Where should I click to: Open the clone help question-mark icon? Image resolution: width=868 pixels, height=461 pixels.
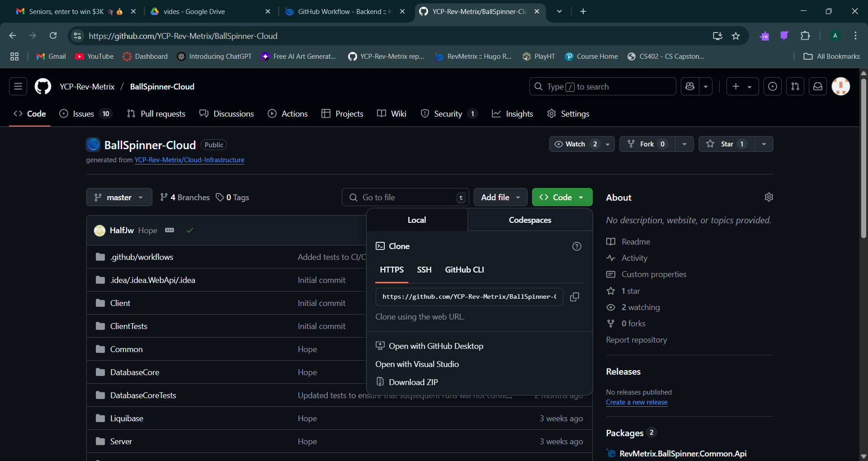[577, 246]
